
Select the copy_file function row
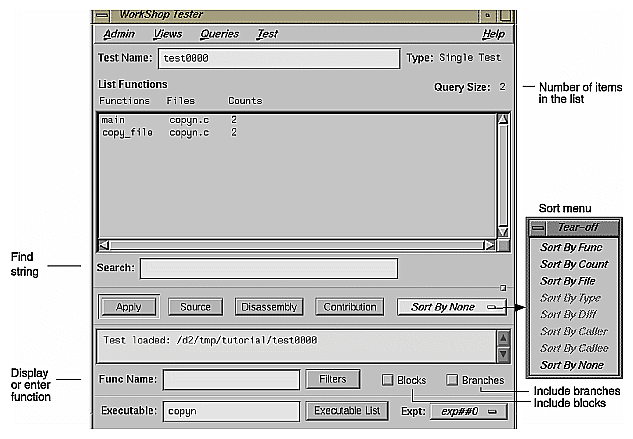click(x=297, y=132)
